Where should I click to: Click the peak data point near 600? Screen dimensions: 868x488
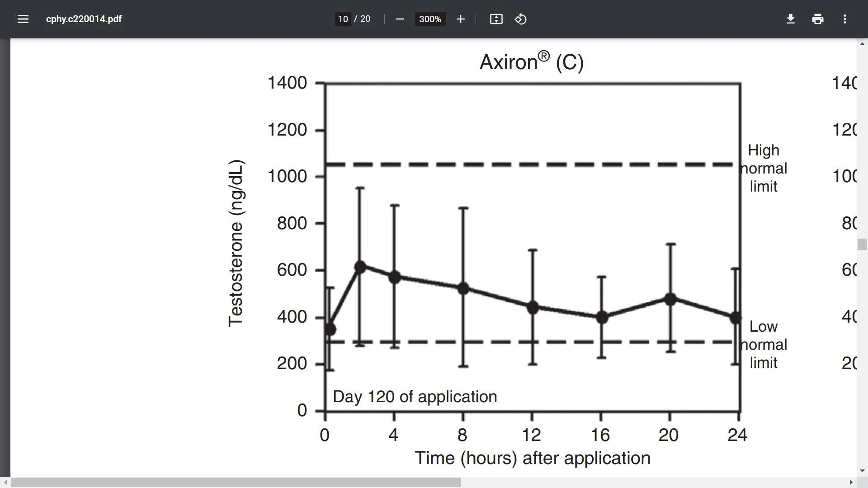(x=360, y=267)
